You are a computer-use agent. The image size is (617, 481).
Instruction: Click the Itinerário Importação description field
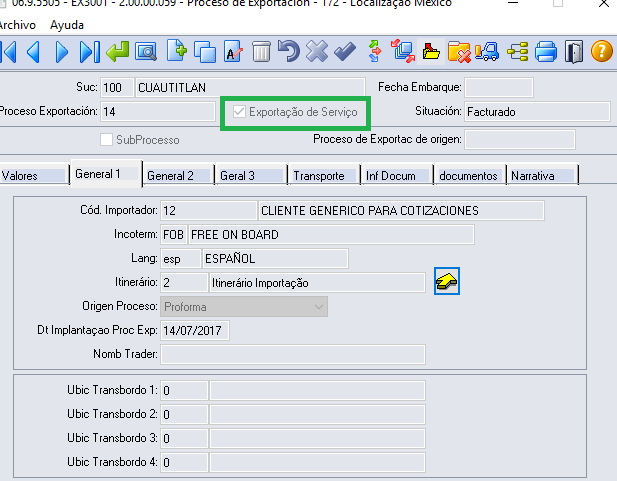pos(317,283)
